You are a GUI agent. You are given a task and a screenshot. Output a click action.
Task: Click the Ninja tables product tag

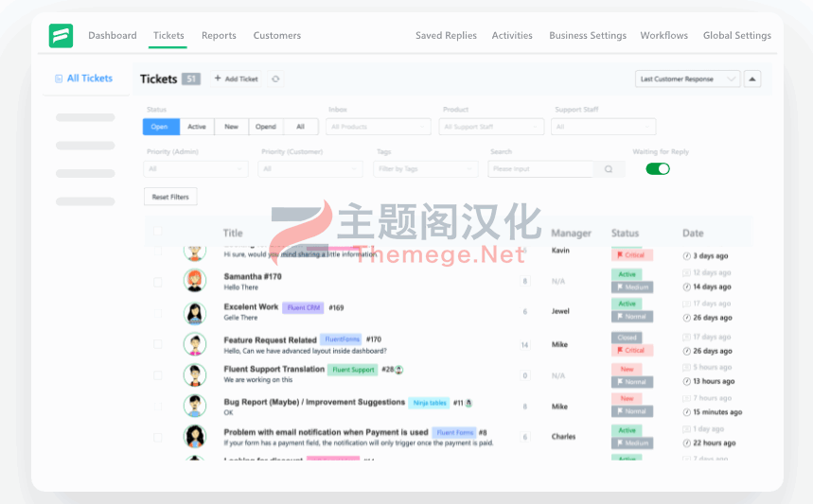(430, 403)
